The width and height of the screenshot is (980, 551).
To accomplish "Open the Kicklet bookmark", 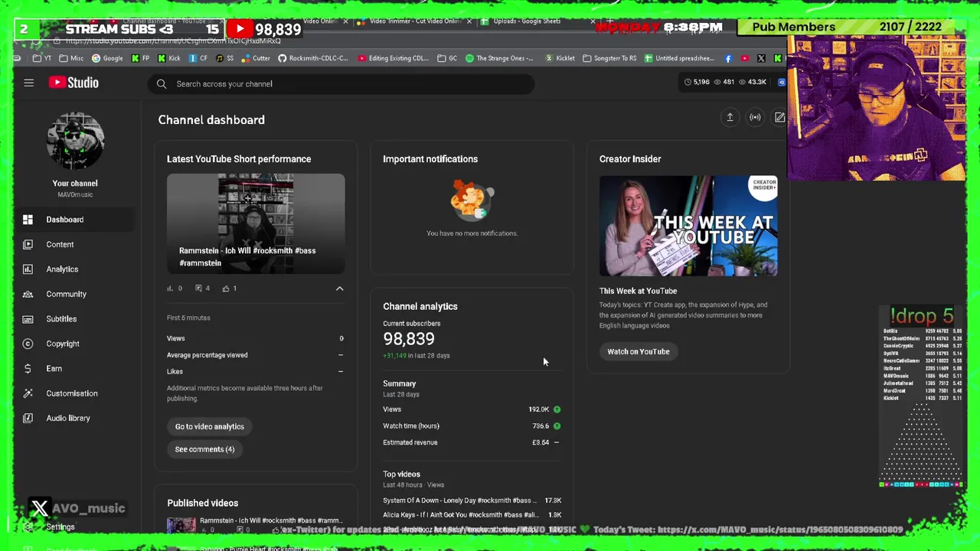I will coord(560,58).
